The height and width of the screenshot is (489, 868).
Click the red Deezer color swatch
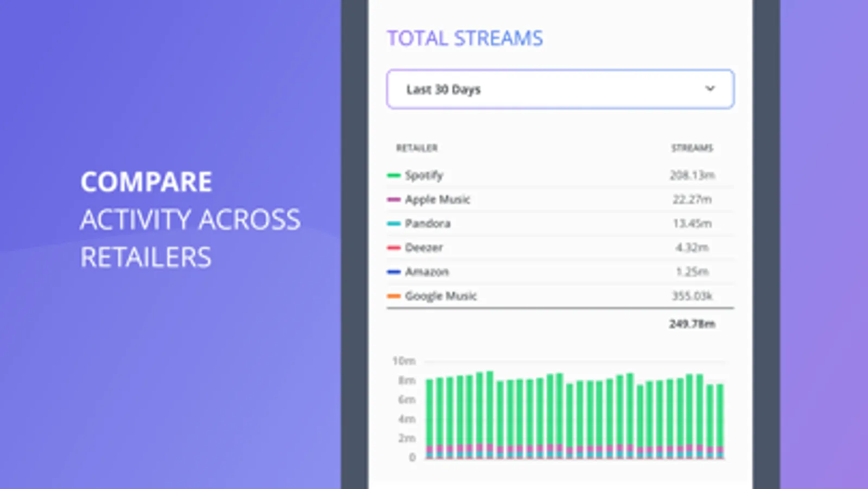coord(394,248)
